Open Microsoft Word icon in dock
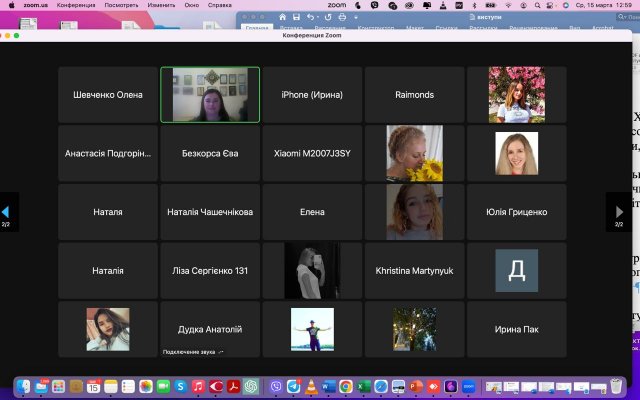This screenshot has height=400, width=640. [327, 386]
